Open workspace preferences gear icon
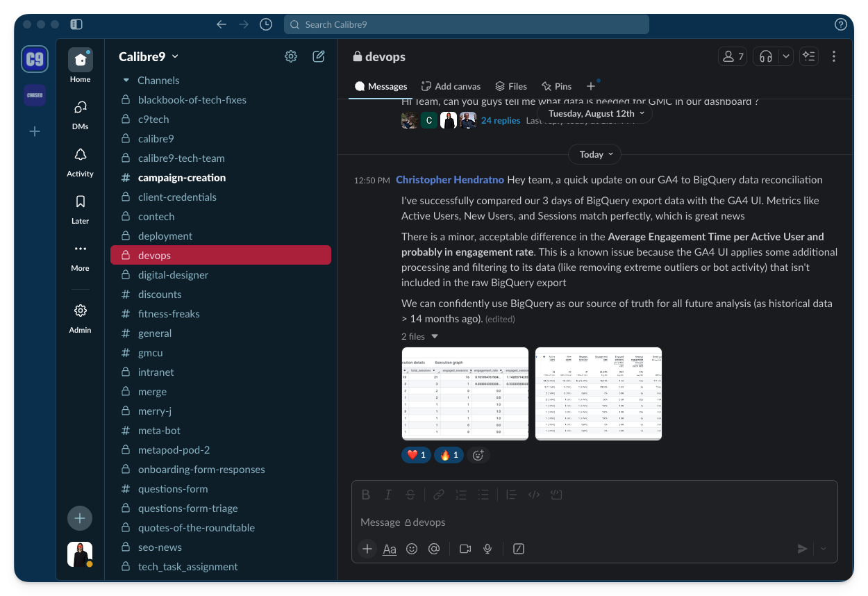Viewport: 868px width, 596px height. click(291, 57)
